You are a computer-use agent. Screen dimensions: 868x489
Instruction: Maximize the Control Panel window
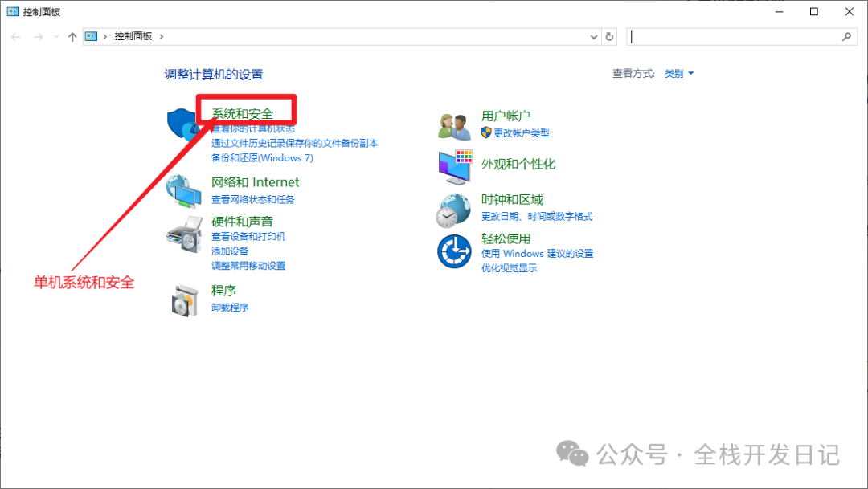pyautogui.click(x=813, y=11)
